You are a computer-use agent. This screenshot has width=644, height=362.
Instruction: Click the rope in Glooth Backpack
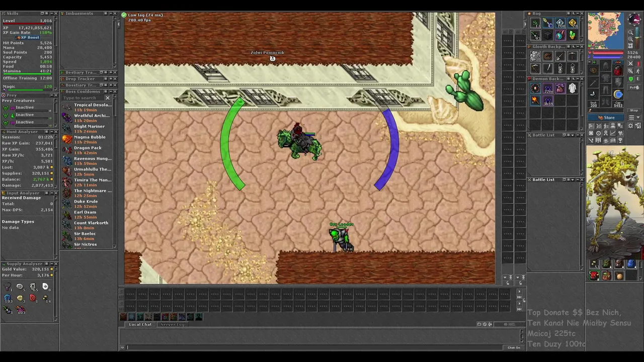(x=548, y=56)
